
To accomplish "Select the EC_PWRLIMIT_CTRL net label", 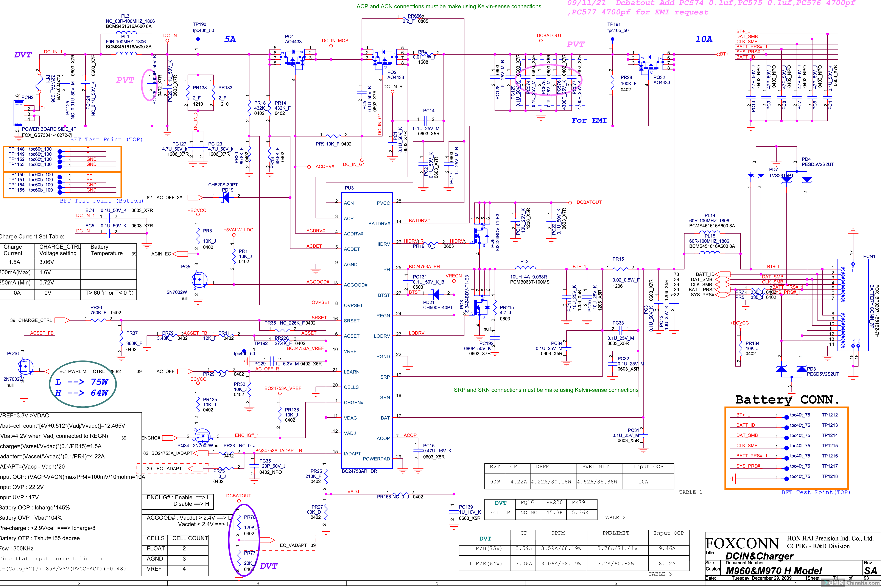I will pos(82,371).
